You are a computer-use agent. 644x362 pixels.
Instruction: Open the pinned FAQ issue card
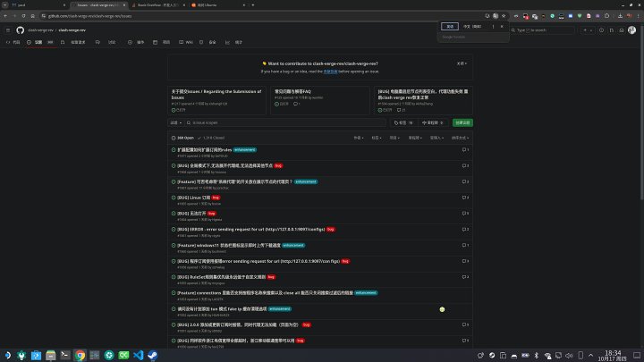click(x=322, y=96)
